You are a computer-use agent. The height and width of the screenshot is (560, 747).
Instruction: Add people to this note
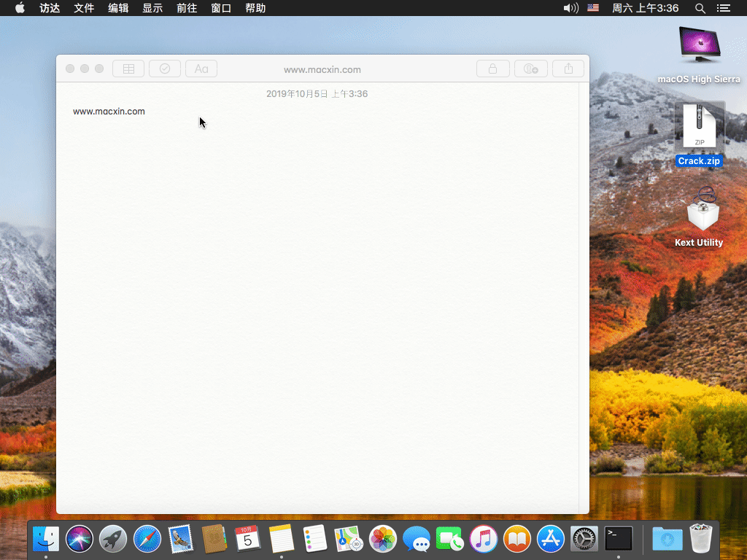[x=531, y=69]
